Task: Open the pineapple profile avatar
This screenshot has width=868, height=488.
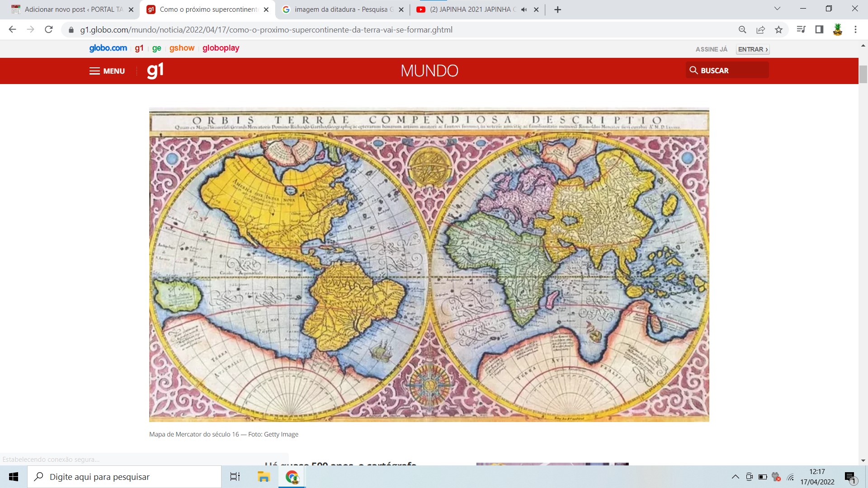Action: click(837, 30)
